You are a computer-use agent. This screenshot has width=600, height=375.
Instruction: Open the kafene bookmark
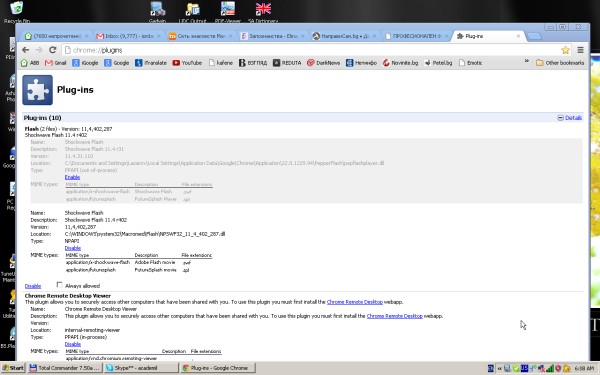pyautogui.click(x=221, y=63)
